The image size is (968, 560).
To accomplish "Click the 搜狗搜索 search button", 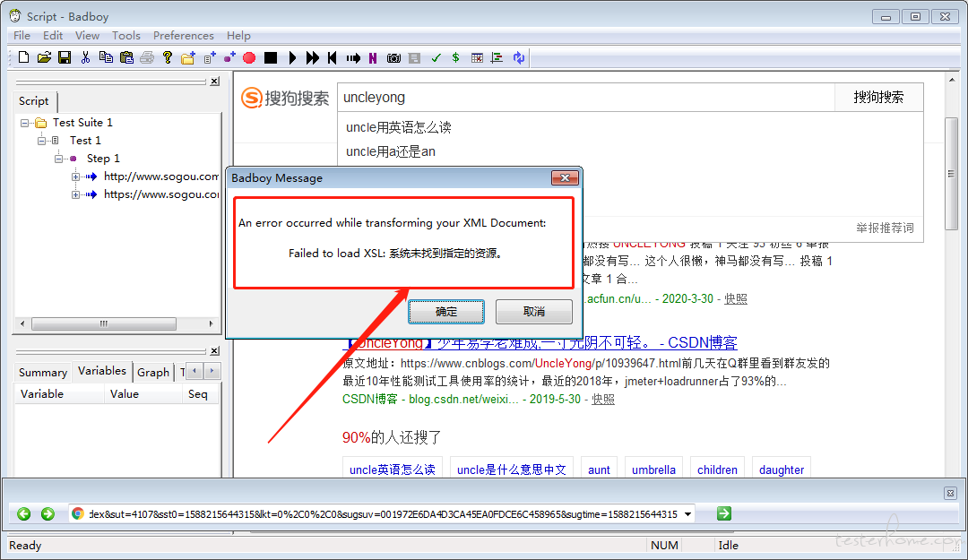I will click(x=878, y=97).
